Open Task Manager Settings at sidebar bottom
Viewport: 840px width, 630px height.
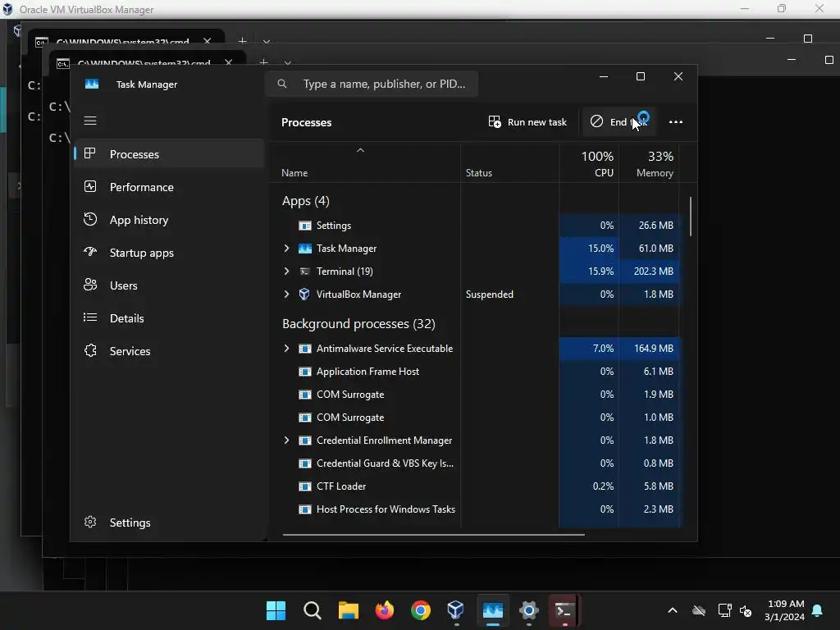pyautogui.click(x=169, y=523)
